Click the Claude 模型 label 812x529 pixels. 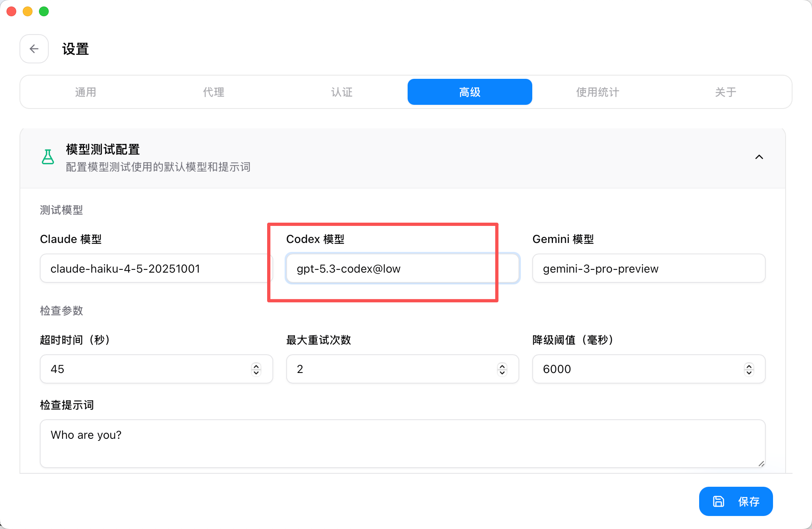[x=71, y=239]
